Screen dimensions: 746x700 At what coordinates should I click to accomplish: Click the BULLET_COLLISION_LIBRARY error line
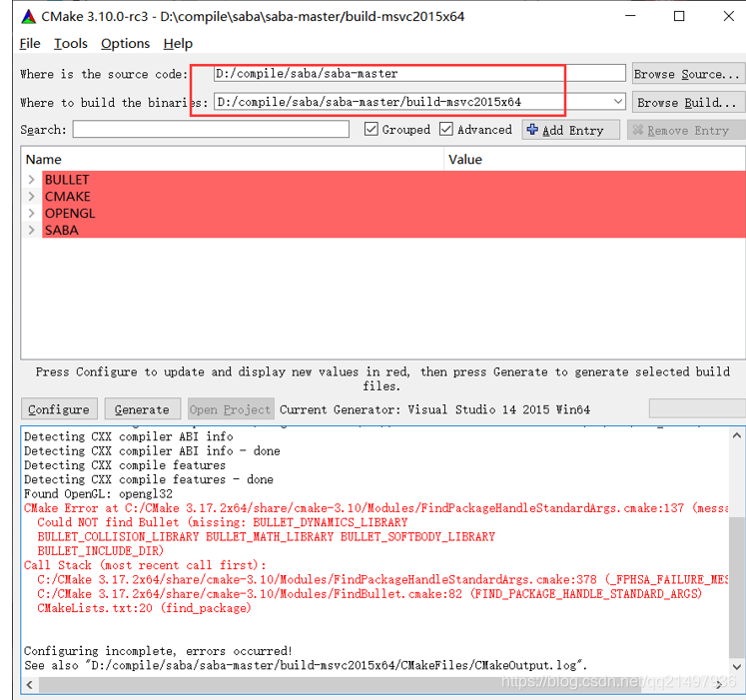267,536
